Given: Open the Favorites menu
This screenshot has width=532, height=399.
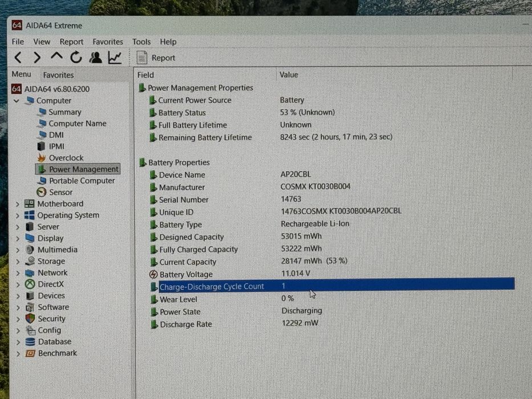Looking at the screenshot, I should (x=108, y=42).
